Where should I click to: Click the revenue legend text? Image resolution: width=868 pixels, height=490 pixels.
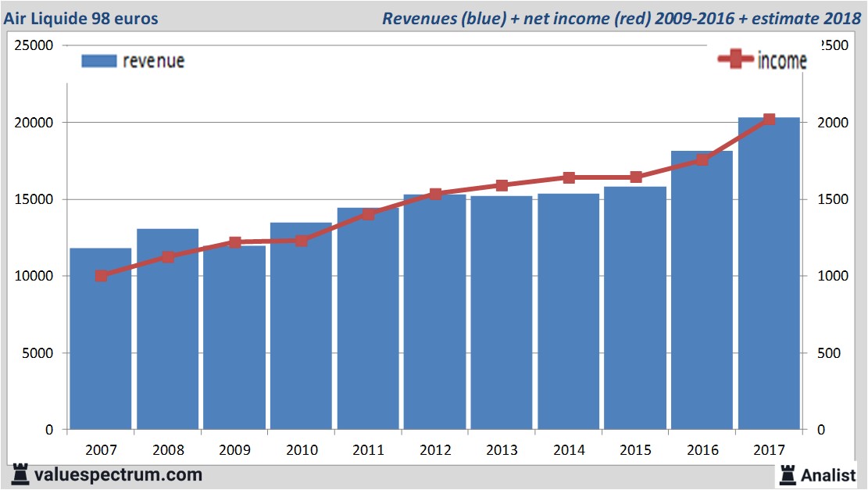pos(153,61)
